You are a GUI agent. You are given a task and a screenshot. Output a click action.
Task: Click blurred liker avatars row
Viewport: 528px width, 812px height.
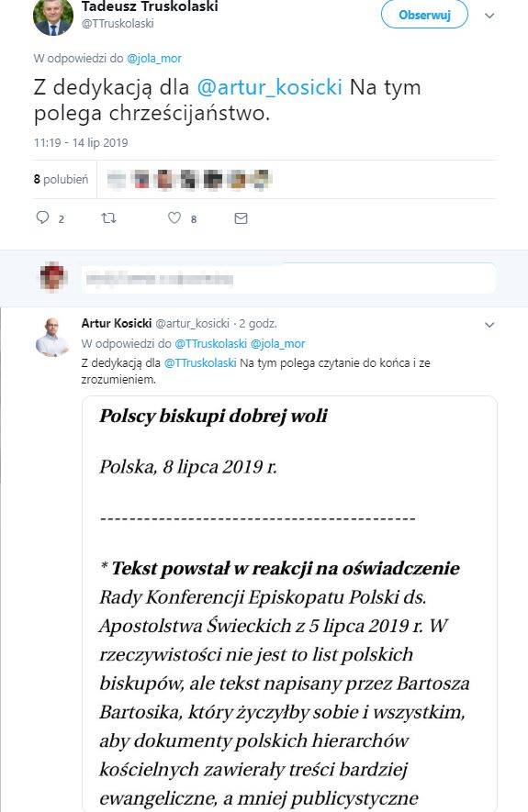(x=188, y=179)
